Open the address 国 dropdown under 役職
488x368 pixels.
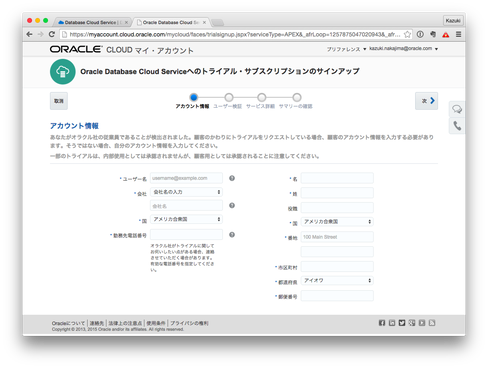[337, 222]
